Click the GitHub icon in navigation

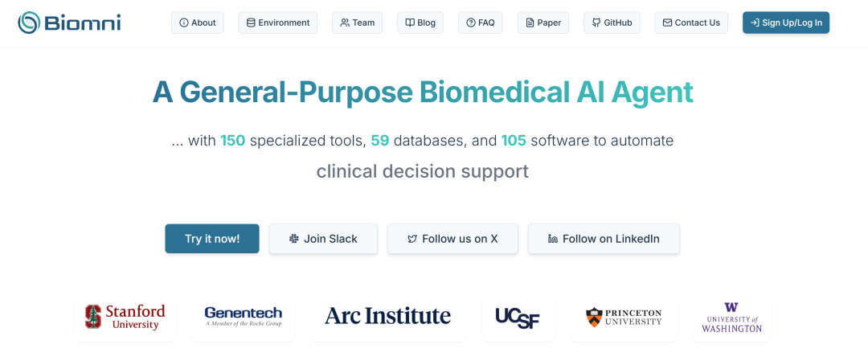(597, 23)
